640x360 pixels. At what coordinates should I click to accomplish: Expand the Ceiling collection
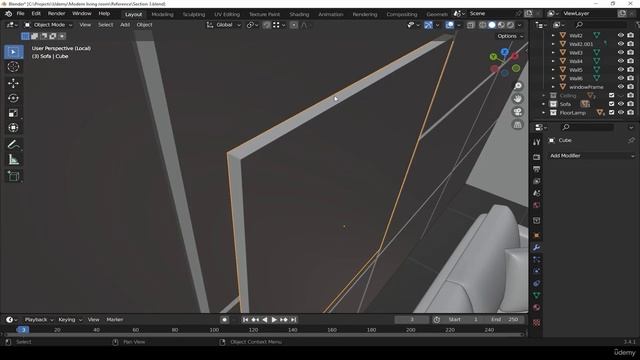[x=543, y=96]
